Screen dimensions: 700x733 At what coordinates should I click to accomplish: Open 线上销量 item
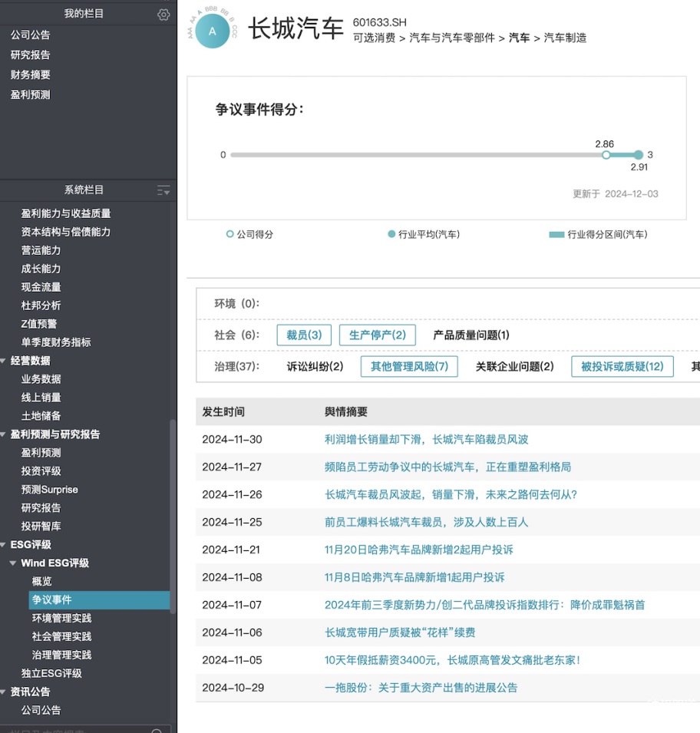(x=41, y=398)
